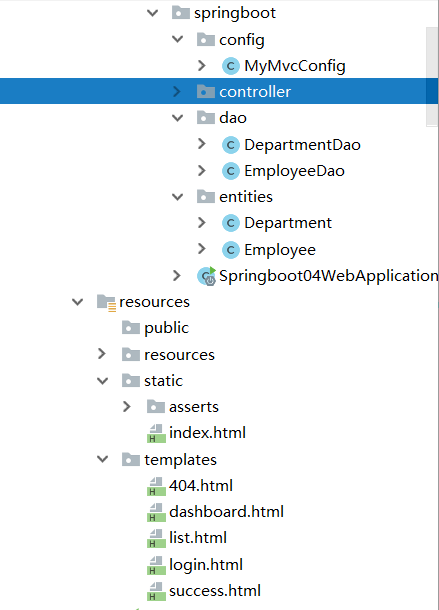This screenshot has height=610, width=439.
Task: Collapse the entities package
Action: (x=177, y=197)
